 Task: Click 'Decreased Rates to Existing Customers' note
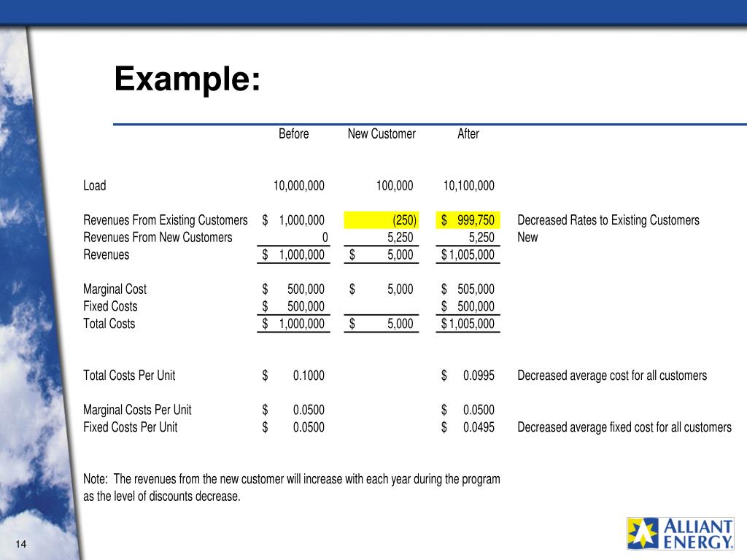[x=608, y=220]
